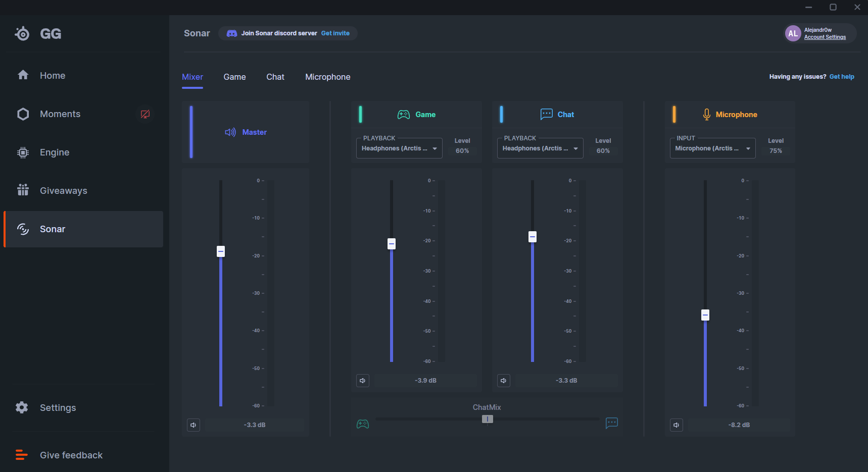Minimize the application window

pyautogui.click(x=809, y=7)
